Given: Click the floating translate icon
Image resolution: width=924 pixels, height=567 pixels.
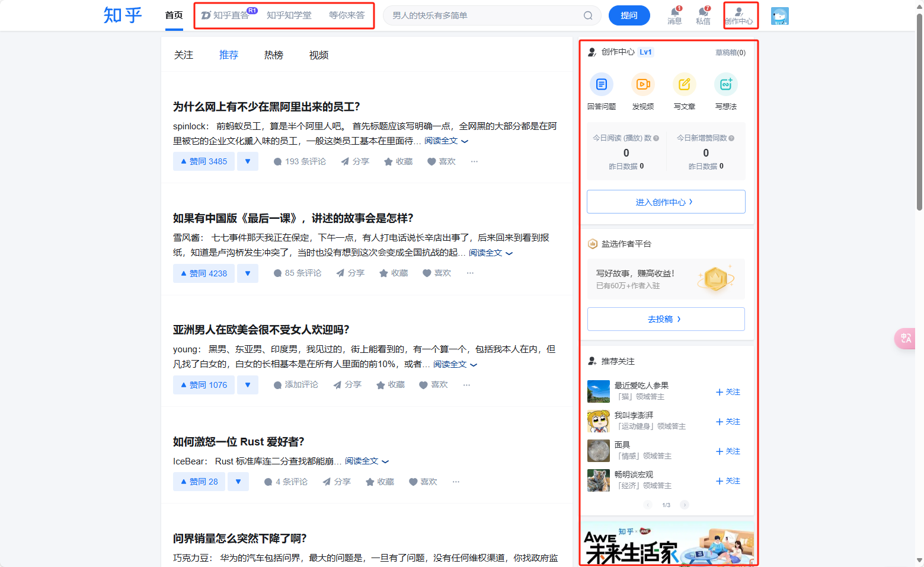Looking at the screenshot, I should point(906,338).
